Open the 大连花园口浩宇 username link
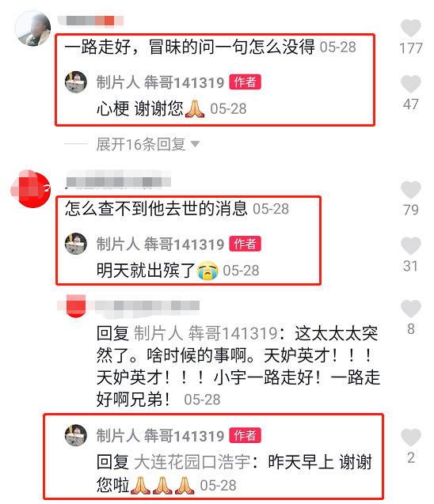The width and height of the screenshot is (434, 504). pos(192,462)
